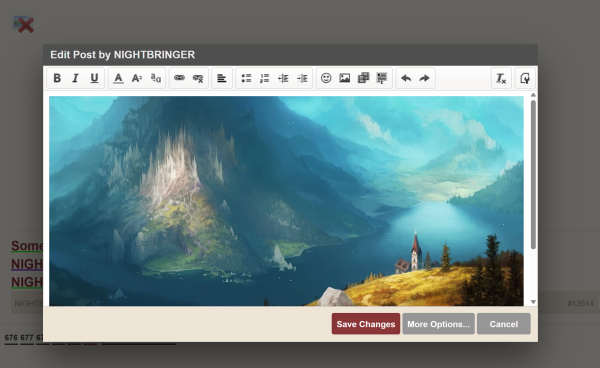Click the editor's vertical scrollbar down arrow
The image size is (600, 368).
point(533,302)
